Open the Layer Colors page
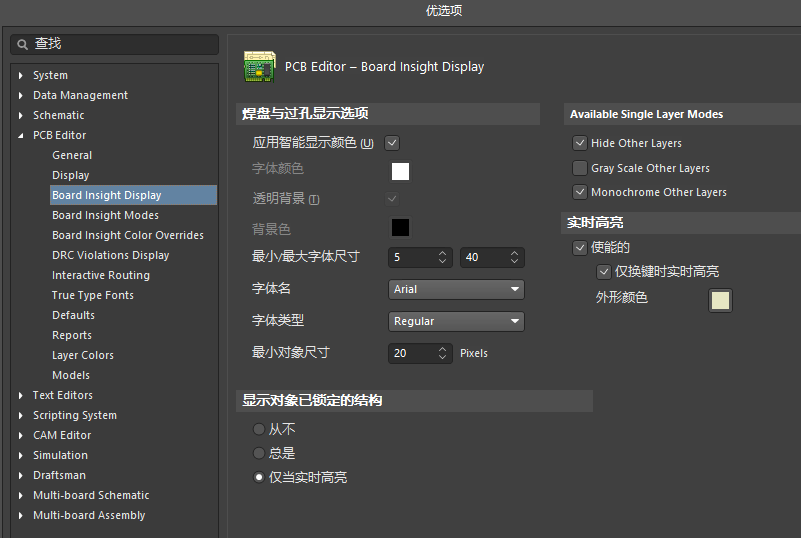Image resolution: width=801 pixels, height=538 pixels. click(x=83, y=355)
